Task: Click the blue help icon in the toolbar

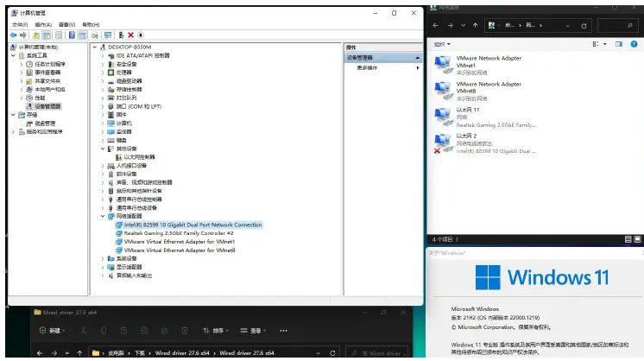Action: point(72,35)
